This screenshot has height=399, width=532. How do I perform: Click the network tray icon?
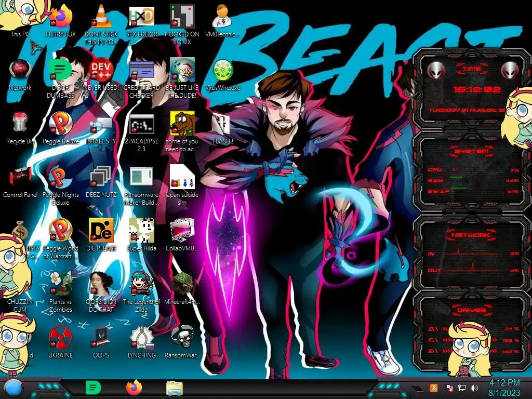[x=462, y=388]
